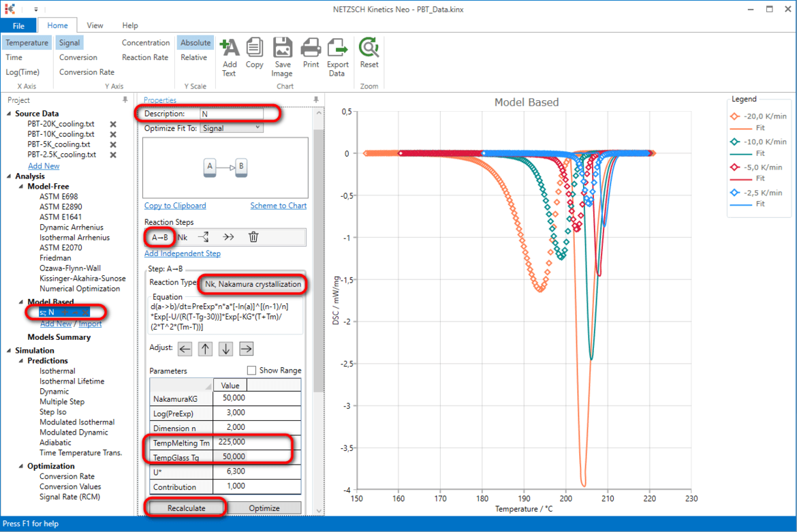Click the NakamuraKG value cell
The width and height of the screenshot is (797, 532).
point(232,398)
